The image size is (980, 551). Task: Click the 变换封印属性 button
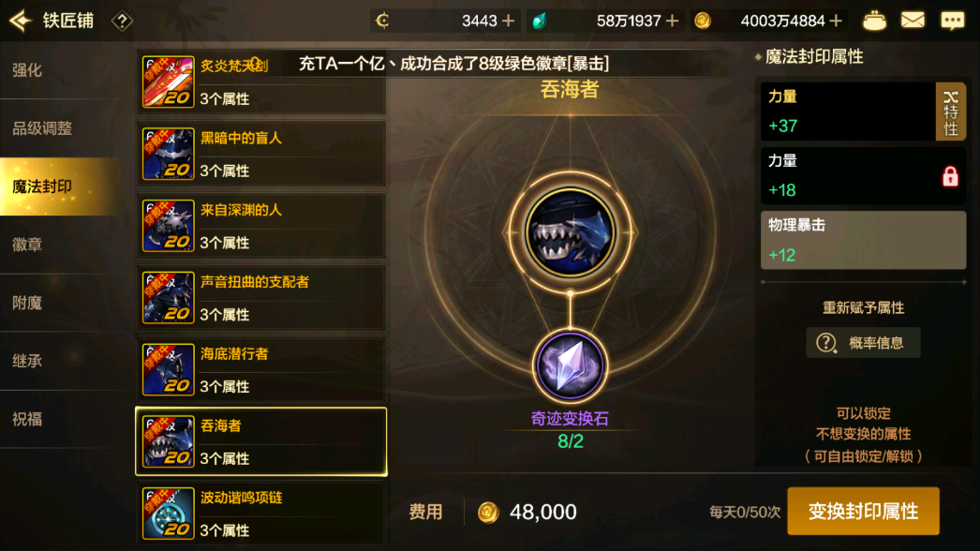[863, 511]
